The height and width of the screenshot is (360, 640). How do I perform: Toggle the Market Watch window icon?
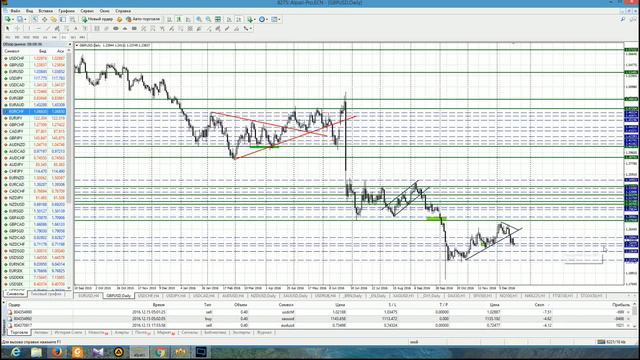click(35, 19)
